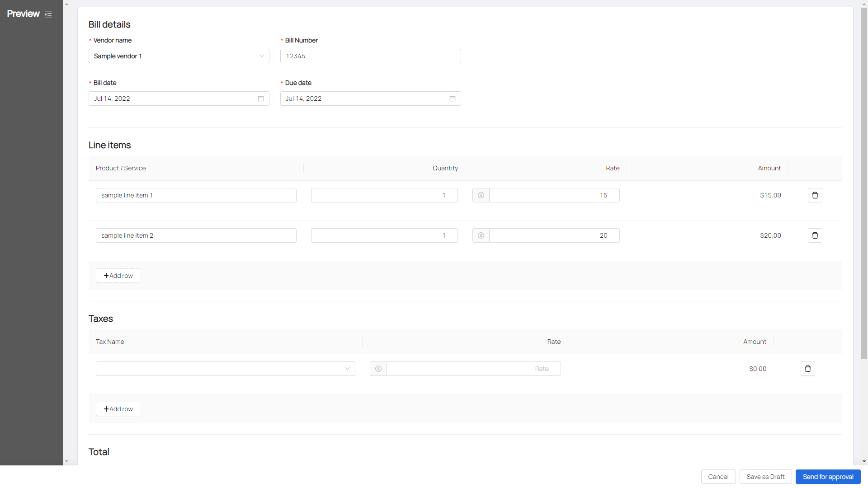
Task: Add row under Line items
Action: [118, 276]
